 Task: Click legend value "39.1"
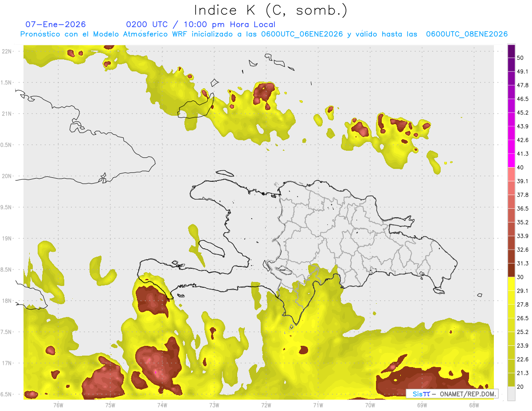tap(523, 181)
